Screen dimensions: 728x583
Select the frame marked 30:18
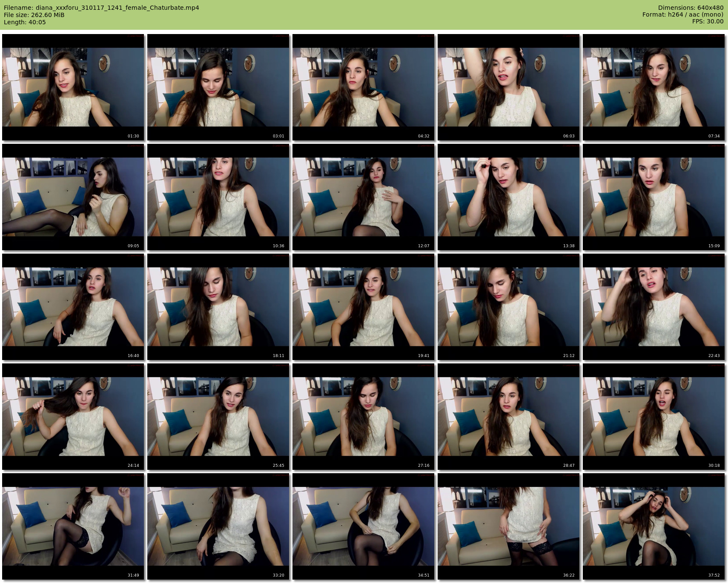pos(654,417)
